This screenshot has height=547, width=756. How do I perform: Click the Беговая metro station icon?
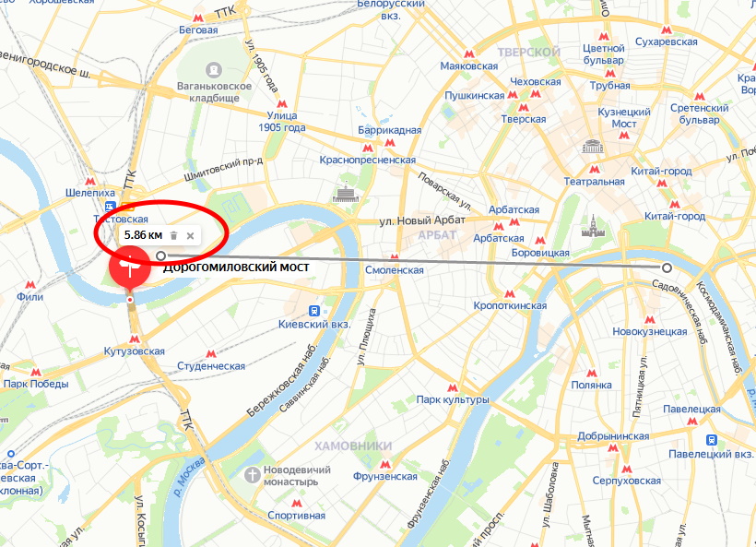point(197,18)
